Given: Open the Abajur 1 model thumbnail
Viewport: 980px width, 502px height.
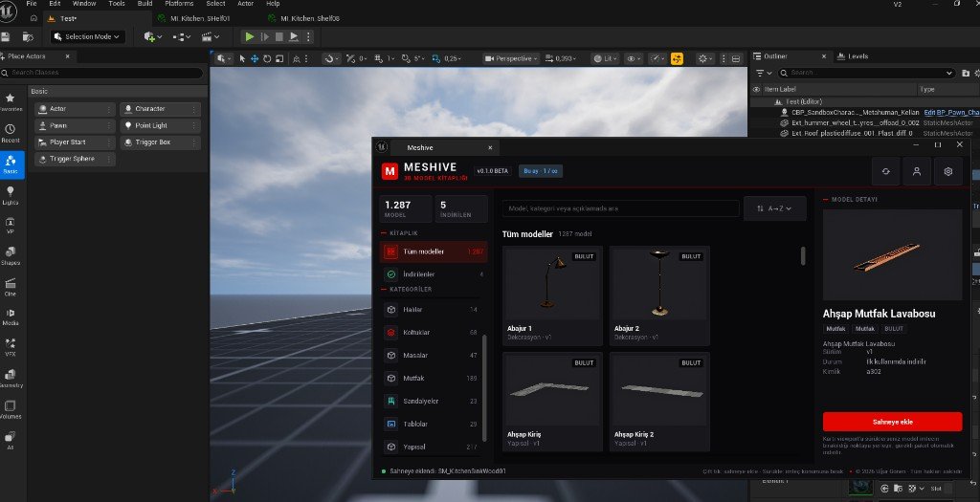Looking at the screenshot, I should 552,285.
